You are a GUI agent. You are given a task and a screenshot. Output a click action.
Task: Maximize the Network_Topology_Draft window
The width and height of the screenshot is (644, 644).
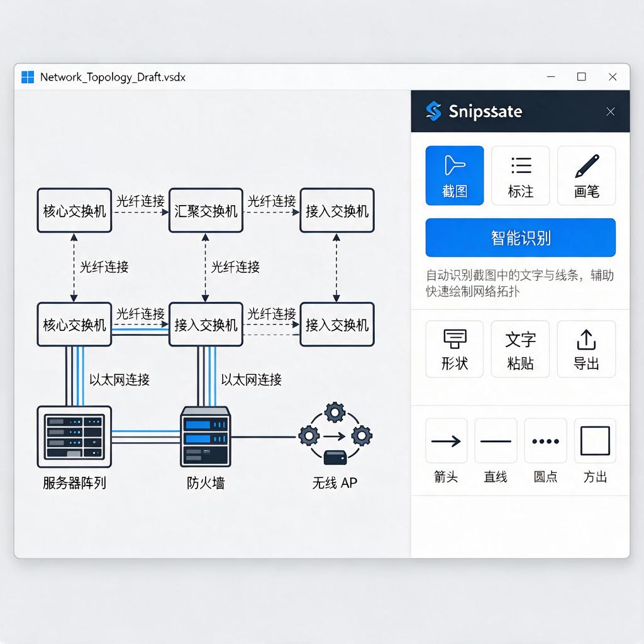(x=582, y=77)
